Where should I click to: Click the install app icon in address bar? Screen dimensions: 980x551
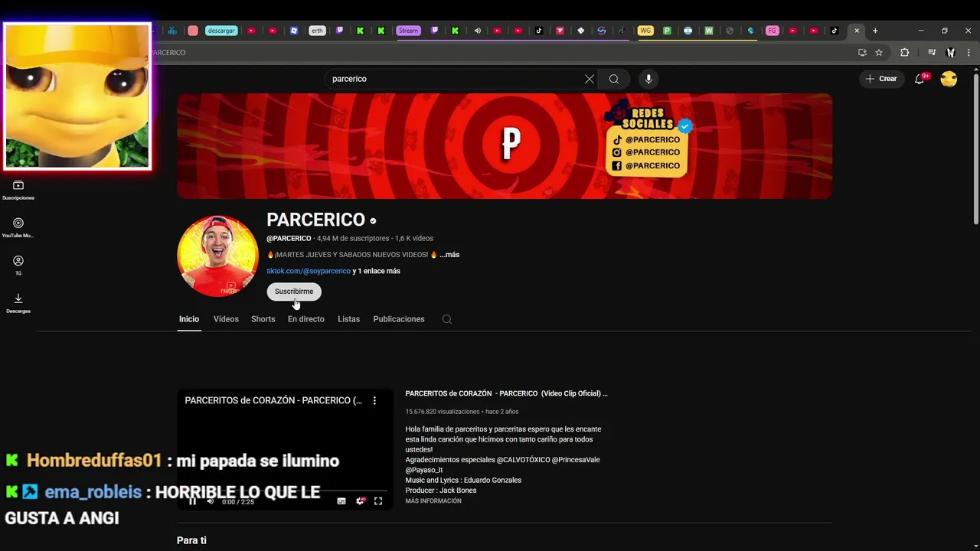point(862,52)
